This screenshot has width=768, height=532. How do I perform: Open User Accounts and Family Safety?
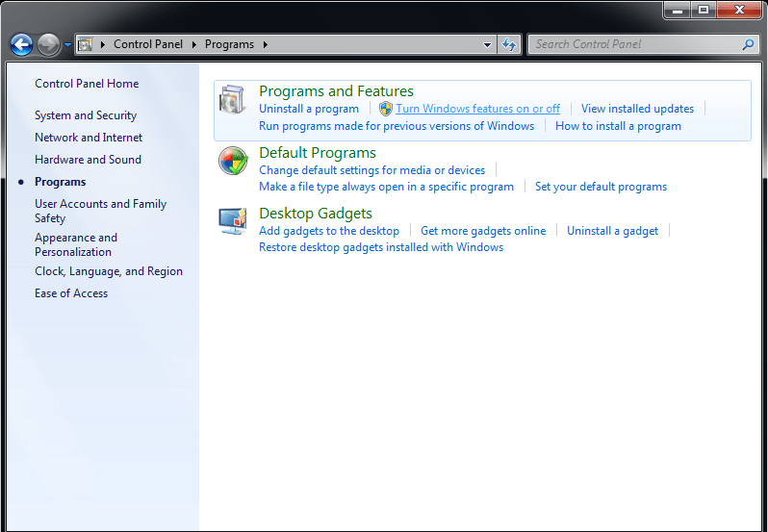coord(100,211)
